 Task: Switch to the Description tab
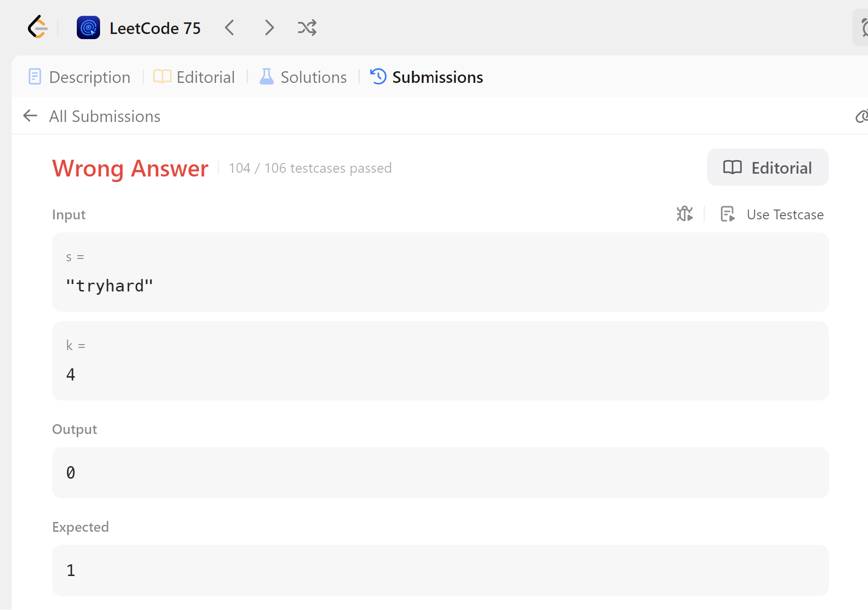pos(79,77)
